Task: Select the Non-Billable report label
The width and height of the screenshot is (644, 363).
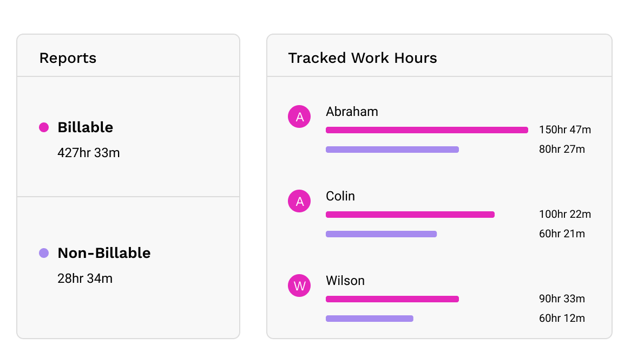Action: (x=104, y=253)
